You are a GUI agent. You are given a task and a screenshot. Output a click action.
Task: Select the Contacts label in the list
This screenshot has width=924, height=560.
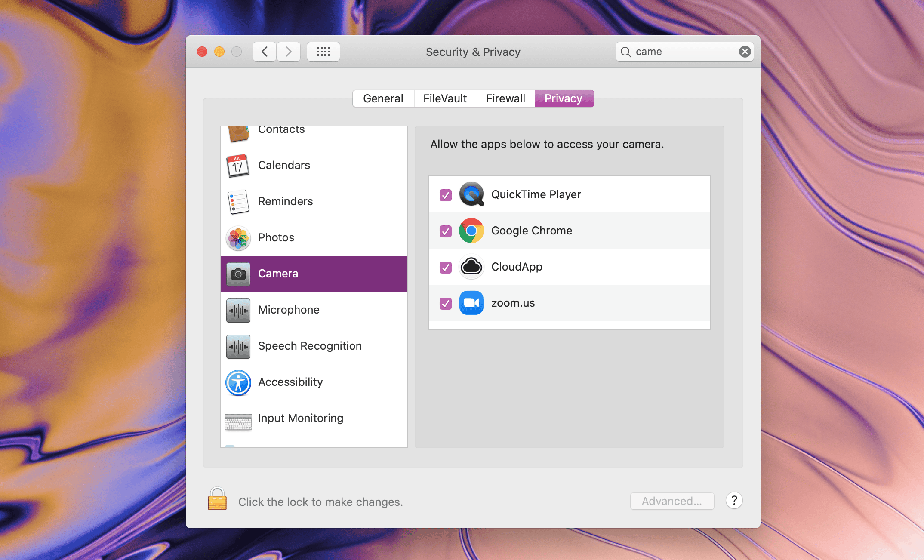pyautogui.click(x=281, y=129)
